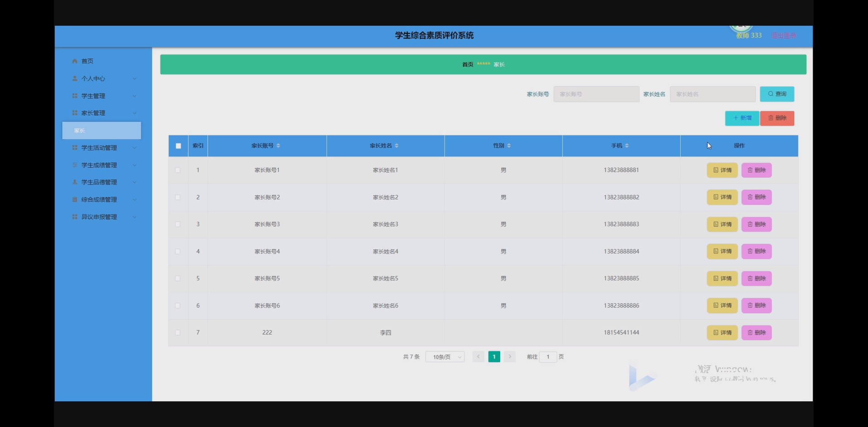Click the 新增 add button
Viewport: 868px width, 427px height.
(742, 118)
